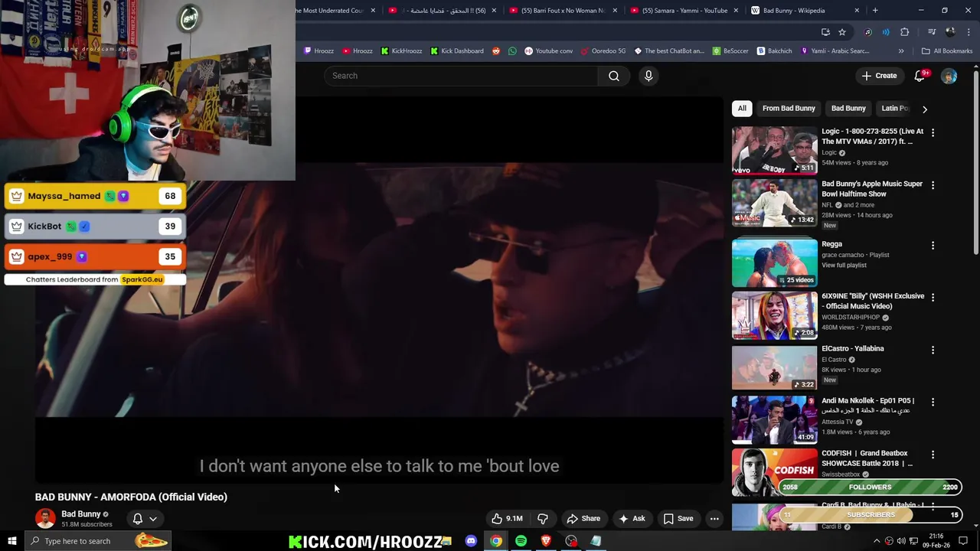Click the Windows Start button
The width and height of the screenshot is (980, 551).
[11, 541]
